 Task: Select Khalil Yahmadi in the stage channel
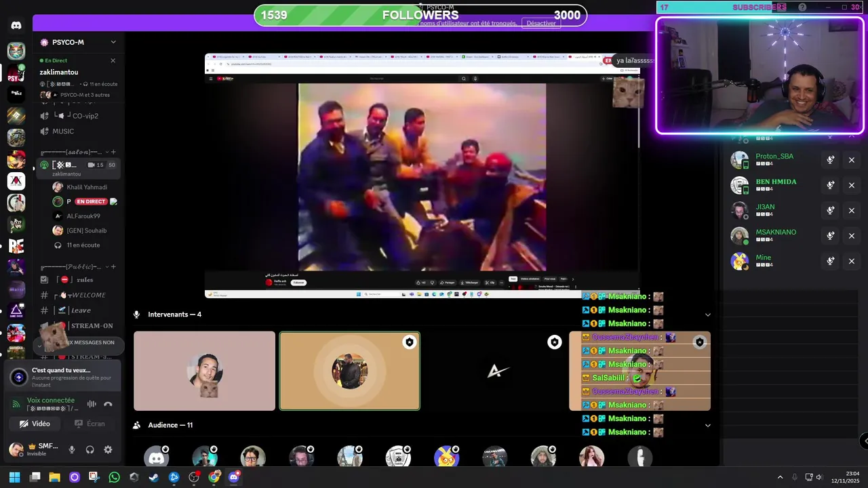85,187
